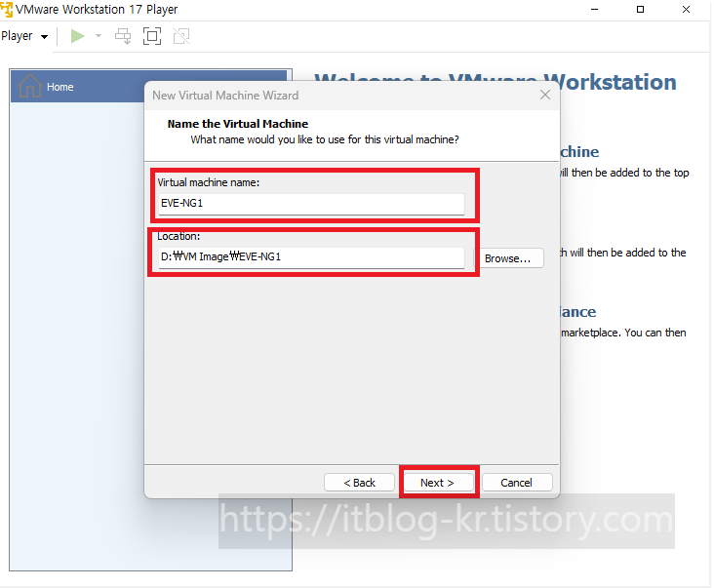
Task: Click the 'Name the Virtual Machine' heading
Action: 238,124
